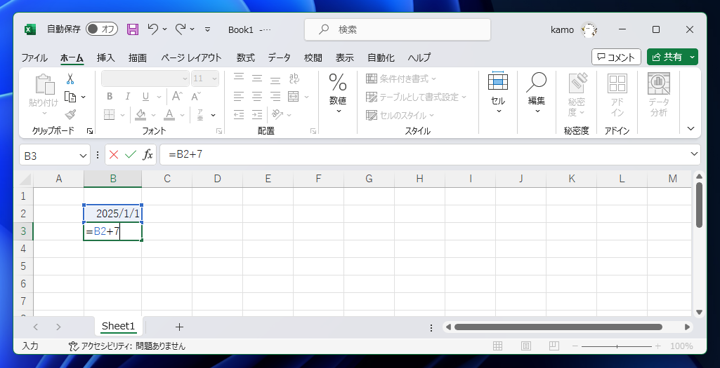Click the green check confirm formula button
This screenshot has width=720, height=368.
[131, 155]
